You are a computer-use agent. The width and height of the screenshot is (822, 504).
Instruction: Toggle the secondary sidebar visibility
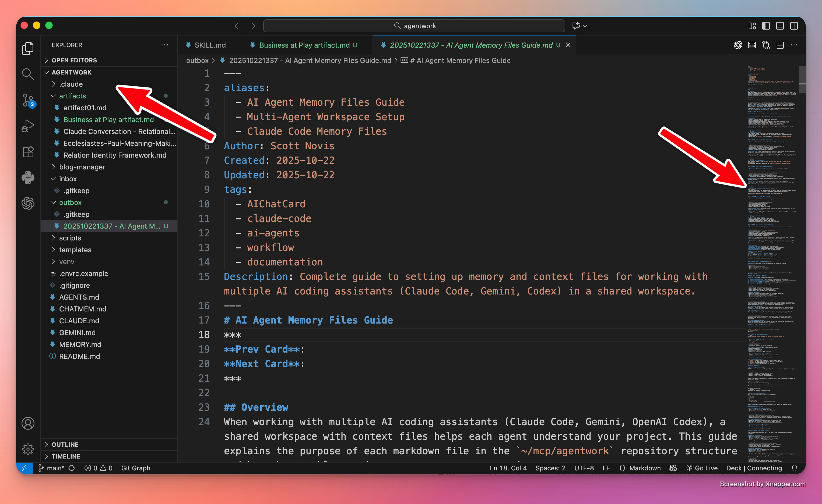point(794,26)
